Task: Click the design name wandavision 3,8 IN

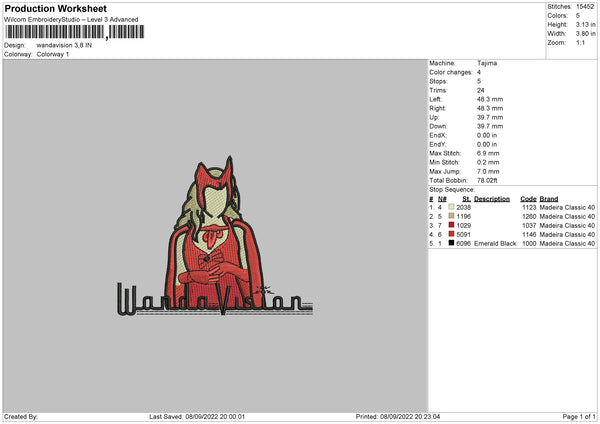Action: 64,45
